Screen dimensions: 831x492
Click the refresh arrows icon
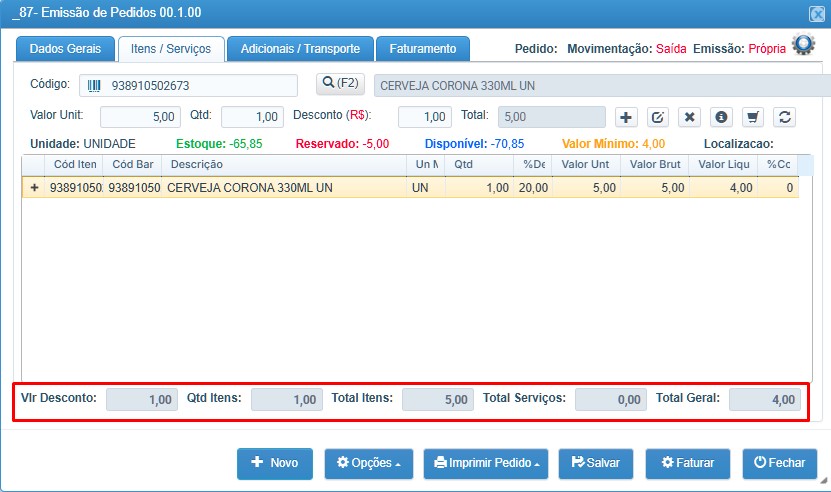[785, 117]
